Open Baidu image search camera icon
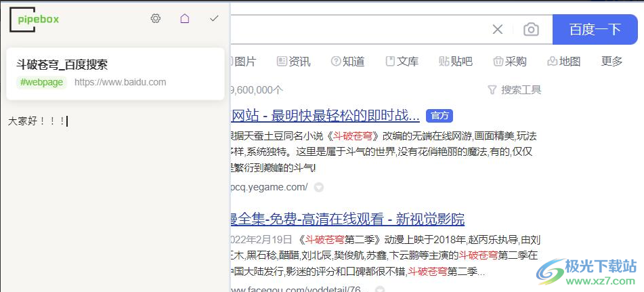644x292 pixels. coord(531,29)
